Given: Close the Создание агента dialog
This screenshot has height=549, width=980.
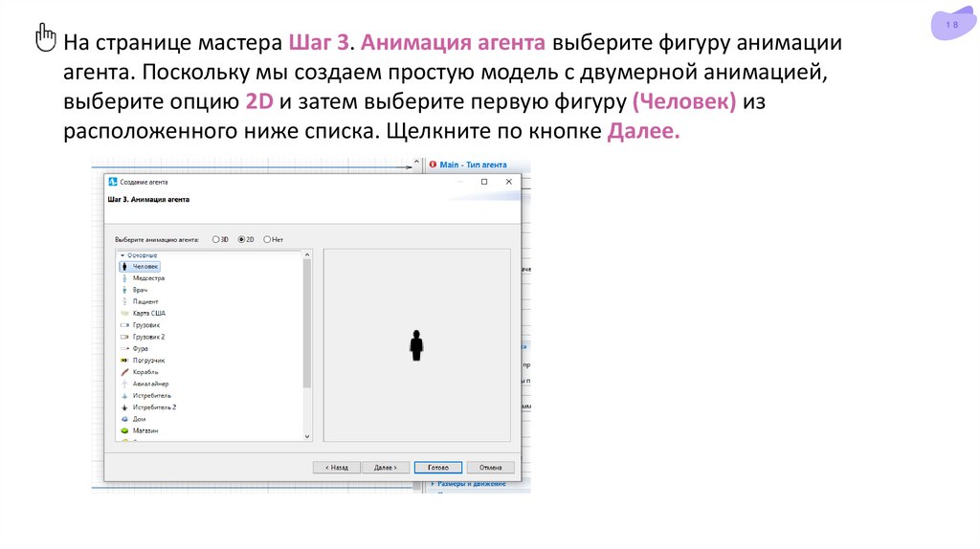Looking at the screenshot, I should pyautogui.click(x=509, y=182).
